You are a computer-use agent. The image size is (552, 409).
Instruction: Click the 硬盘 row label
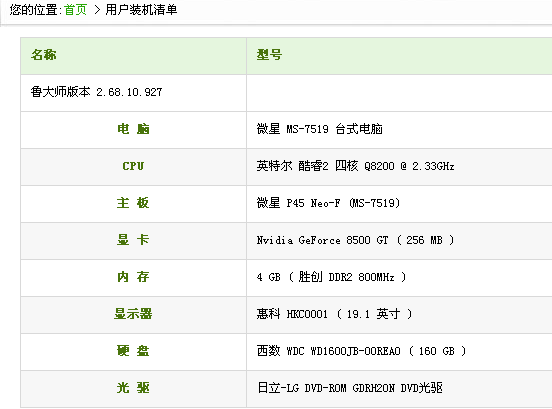click(133, 351)
